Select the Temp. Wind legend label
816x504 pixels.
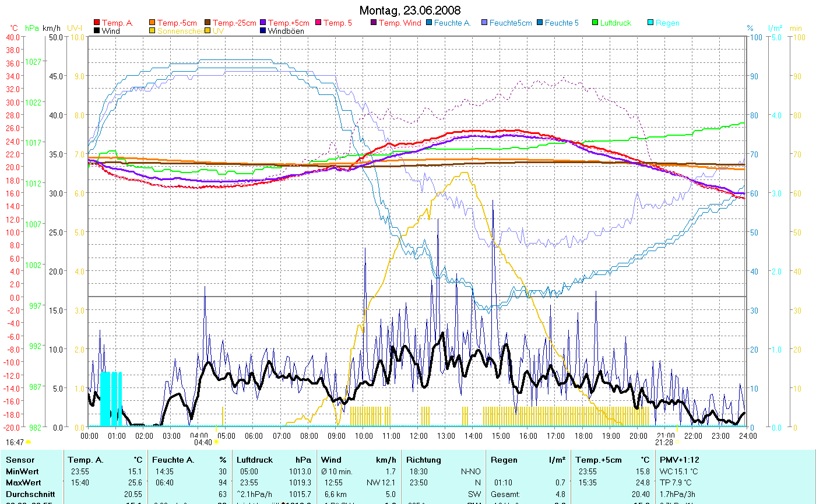[400, 23]
